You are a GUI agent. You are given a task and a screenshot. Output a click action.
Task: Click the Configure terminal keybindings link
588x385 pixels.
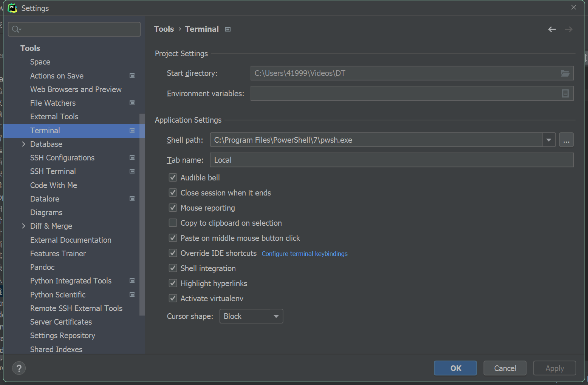tap(305, 254)
